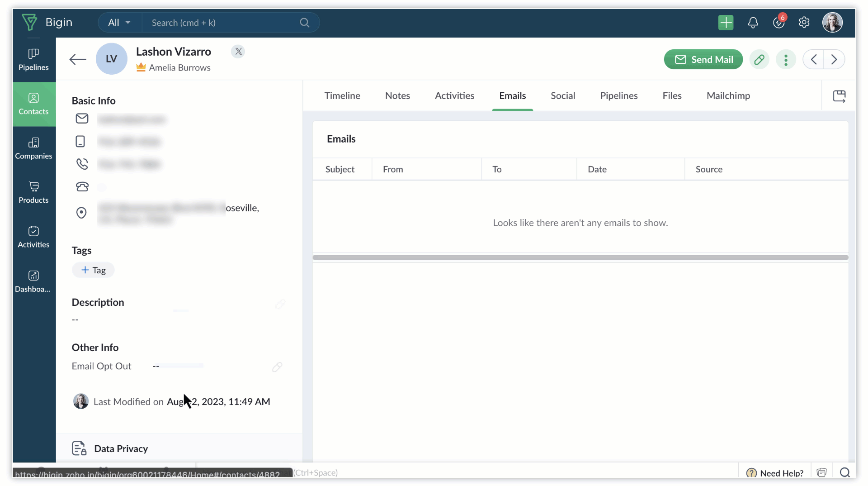The height and width of the screenshot is (486, 868).
Task: Switch to the Timeline tab
Action: pos(342,96)
